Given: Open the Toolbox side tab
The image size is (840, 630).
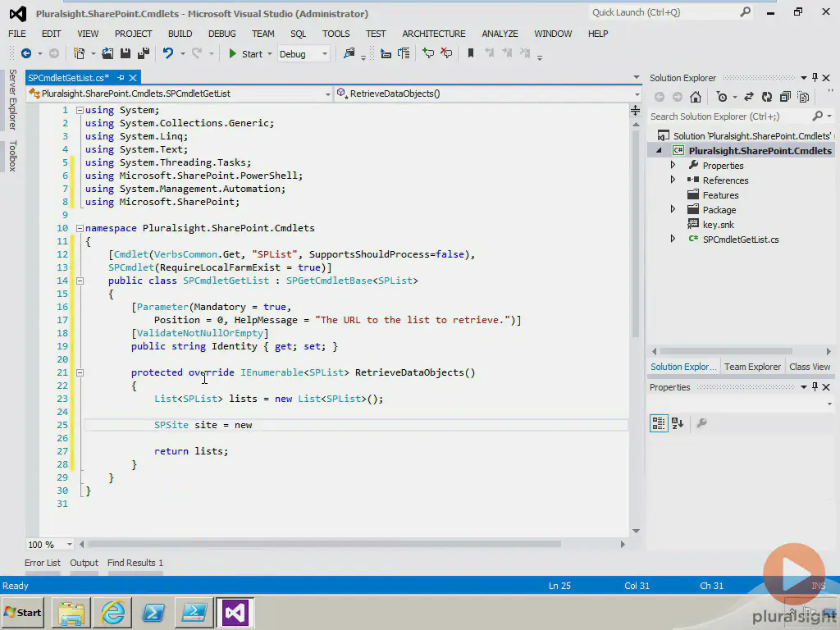Looking at the screenshot, I should click(13, 156).
